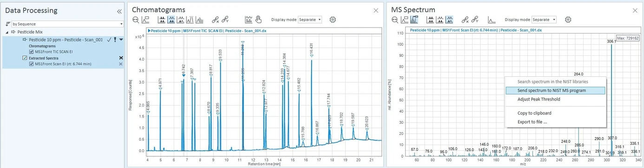Click the single peak curve icon in MS Spectrum
The width and height of the screenshot is (644, 168).
point(492,20)
